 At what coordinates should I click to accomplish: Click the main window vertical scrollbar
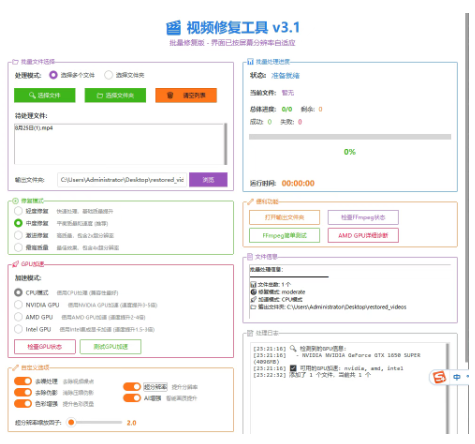pyautogui.click(x=467, y=187)
